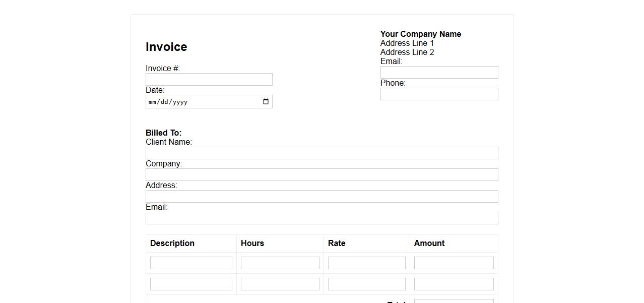Click the client Address input field
This screenshot has width=644, height=303.
(x=321, y=197)
